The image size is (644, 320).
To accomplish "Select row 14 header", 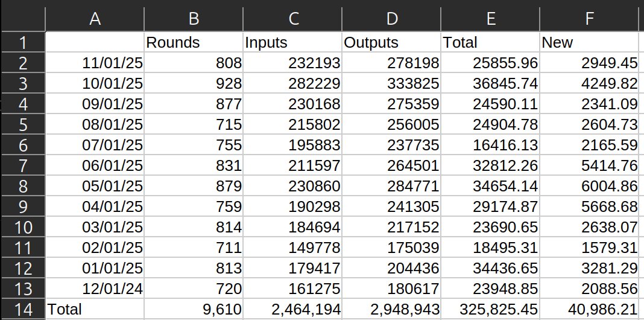I will 23,309.
